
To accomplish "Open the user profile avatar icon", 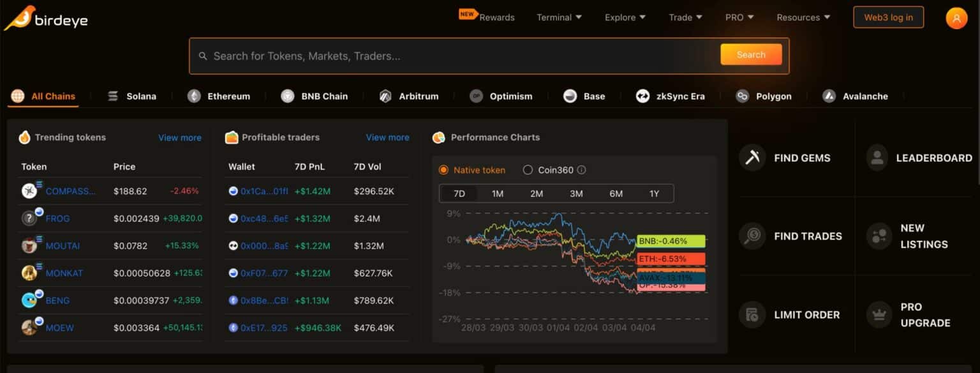I will coord(956,18).
